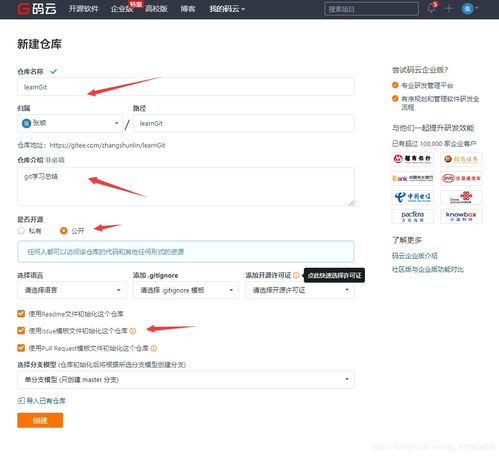Open the 归属 owner dropdown

[70, 123]
